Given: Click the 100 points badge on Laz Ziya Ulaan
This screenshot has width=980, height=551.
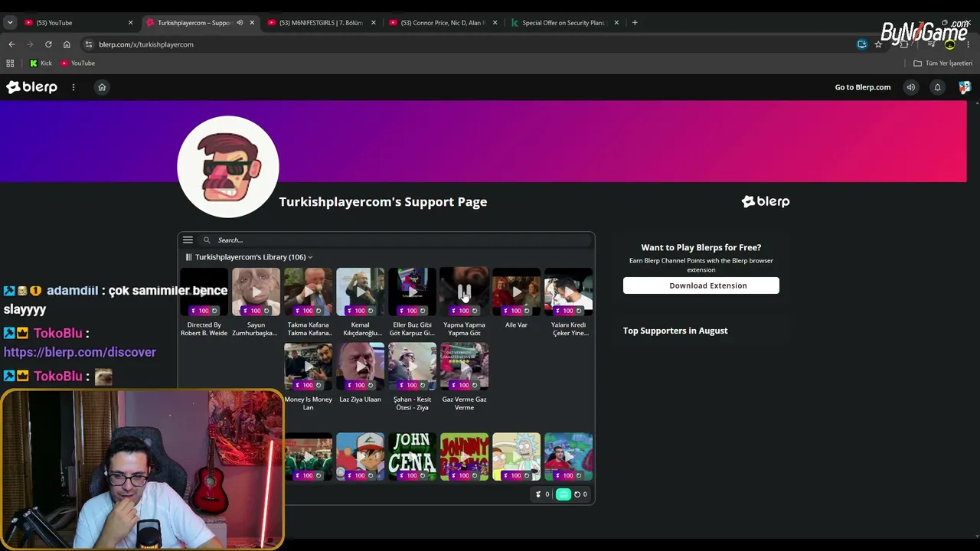Looking at the screenshot, I should coord(356,386).
